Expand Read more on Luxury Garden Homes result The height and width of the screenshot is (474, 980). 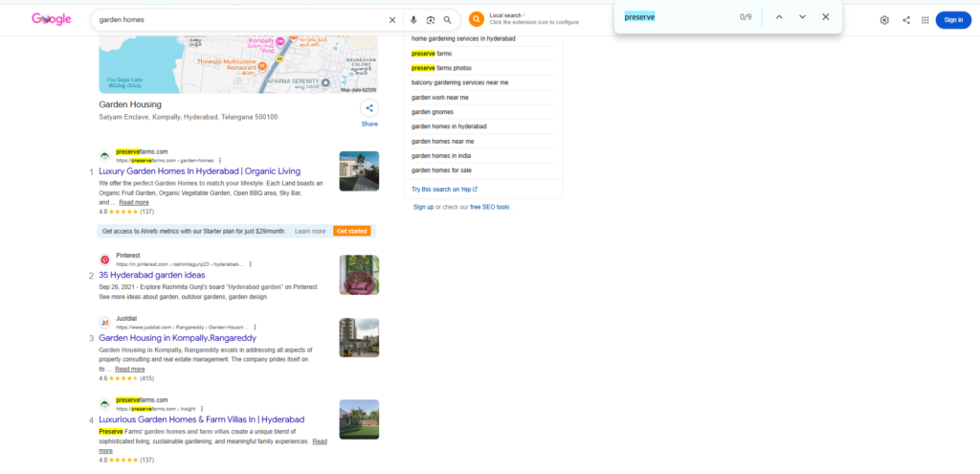tap(134, 202)
